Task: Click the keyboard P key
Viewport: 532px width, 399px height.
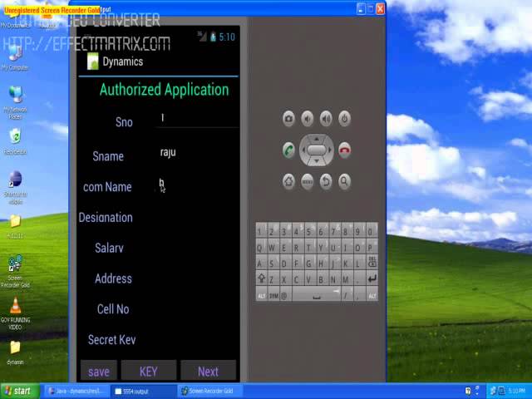Action: pyautogui.click(x=371, y=247)
